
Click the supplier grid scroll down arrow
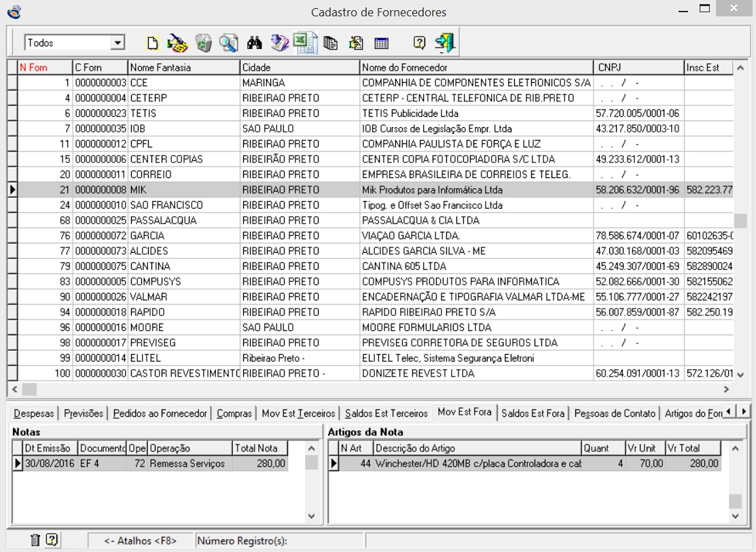point(740,375)
